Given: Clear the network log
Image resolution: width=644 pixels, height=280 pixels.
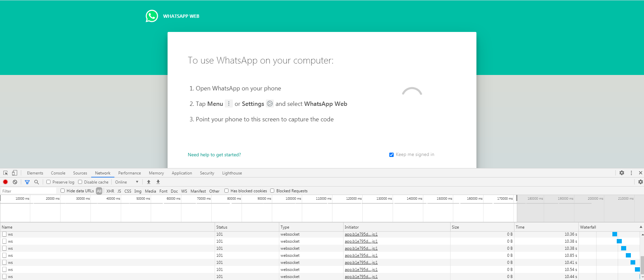Looking at the screenshot, I should pyautogui.click(x=15, y=182).
